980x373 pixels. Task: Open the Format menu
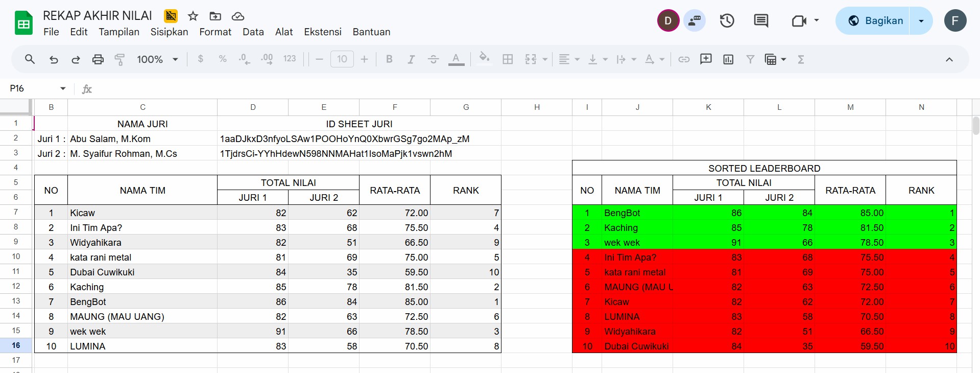pos(215,32)
